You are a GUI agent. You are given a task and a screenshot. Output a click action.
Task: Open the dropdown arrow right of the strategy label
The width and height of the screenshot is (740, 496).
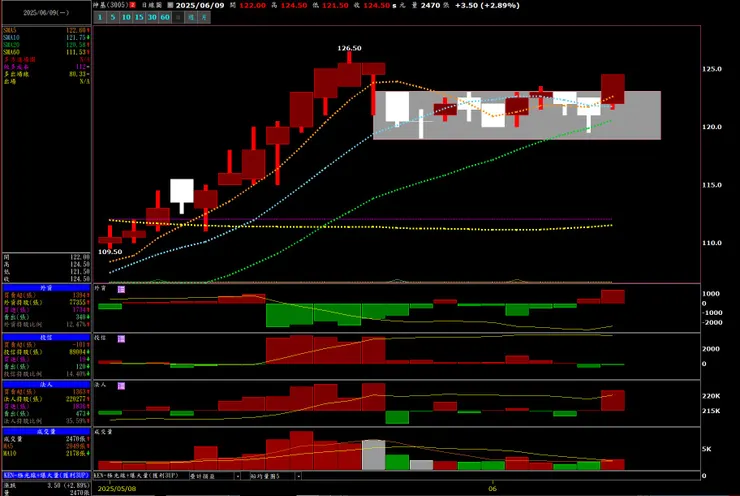pyautogui.click(x=237, y=476)
